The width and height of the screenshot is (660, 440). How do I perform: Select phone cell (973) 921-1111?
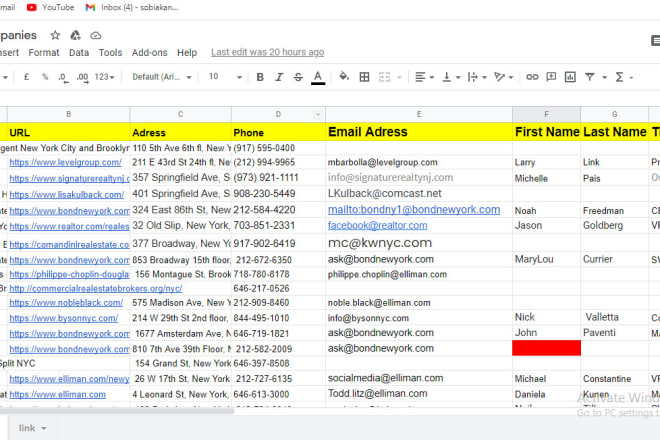pyautogui.click(x=278, y=178)
